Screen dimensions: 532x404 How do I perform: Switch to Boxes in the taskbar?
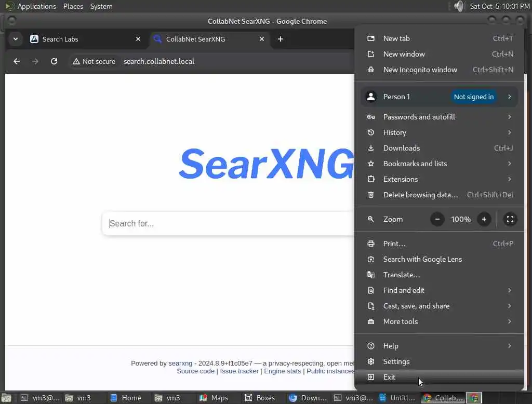click(x=260, y=398)
